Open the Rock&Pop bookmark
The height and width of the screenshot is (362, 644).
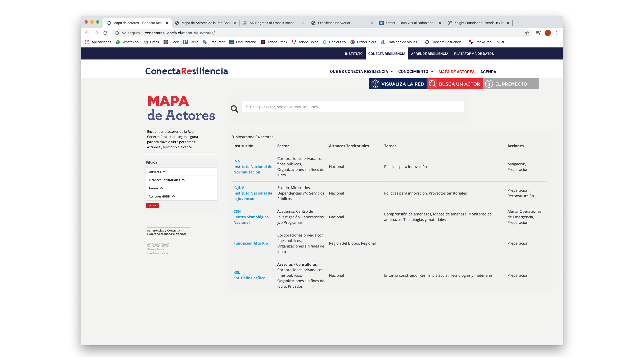coord(488,42)
